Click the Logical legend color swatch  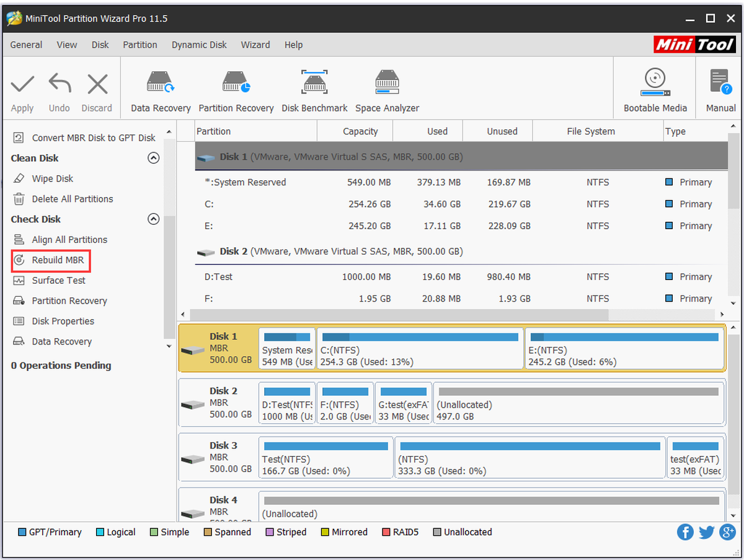coord(100,532)
